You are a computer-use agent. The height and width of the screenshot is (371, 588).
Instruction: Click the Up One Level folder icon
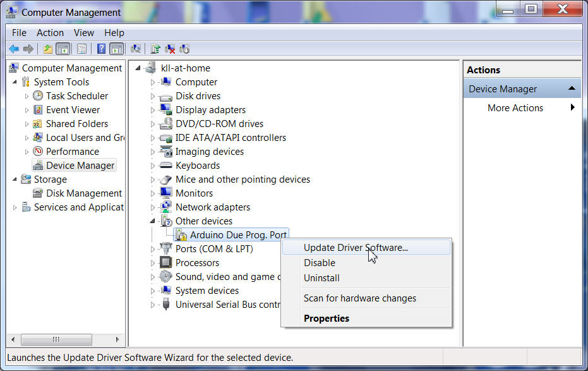click(x=47, y=49)
